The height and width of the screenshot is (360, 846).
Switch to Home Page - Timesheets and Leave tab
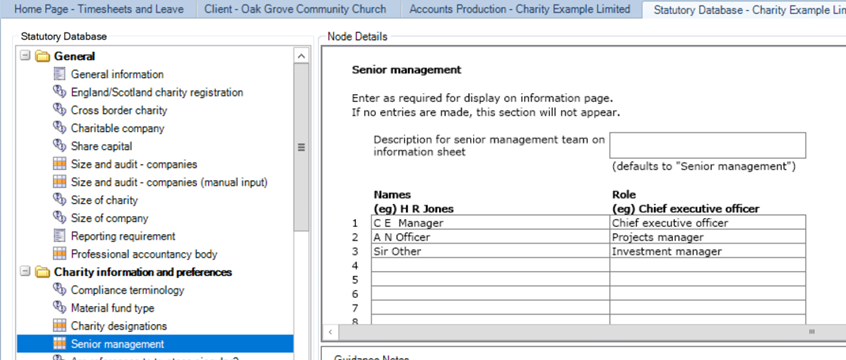[x=99, y=9]
